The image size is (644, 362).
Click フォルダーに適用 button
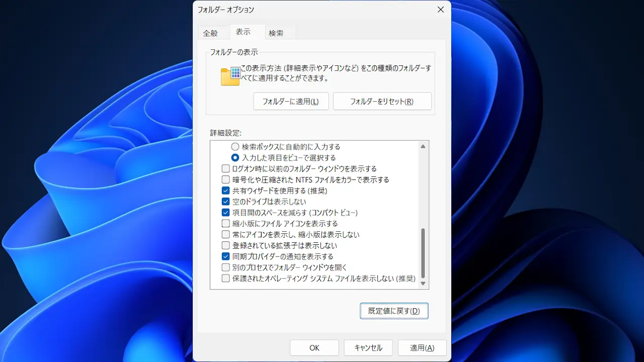[x=291, y=101]
